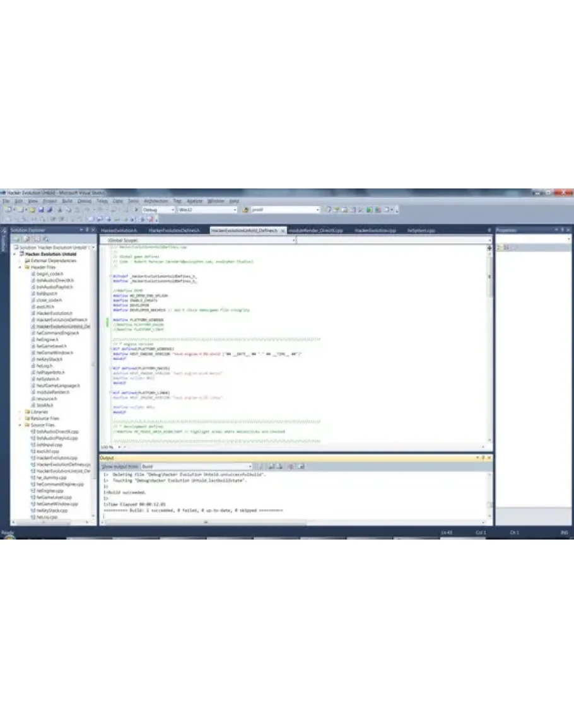Toggle word wrap icon in Output toolbar
This screenshot has width=574, height=728.
click(x=301, y=466)
